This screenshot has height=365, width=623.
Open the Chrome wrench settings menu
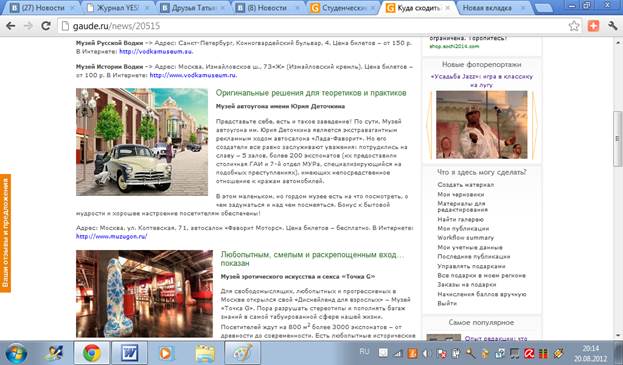(x=612, y=26)
